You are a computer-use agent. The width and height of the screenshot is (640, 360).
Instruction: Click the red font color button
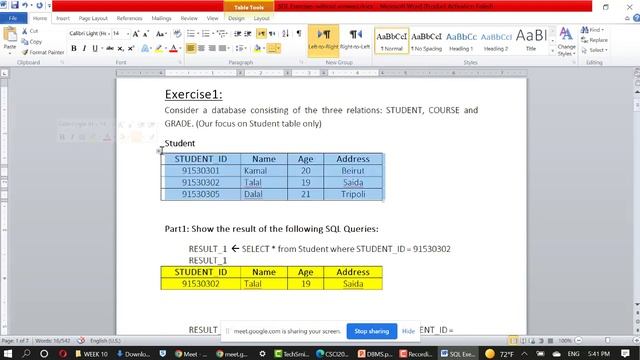(x=173, y=48)
